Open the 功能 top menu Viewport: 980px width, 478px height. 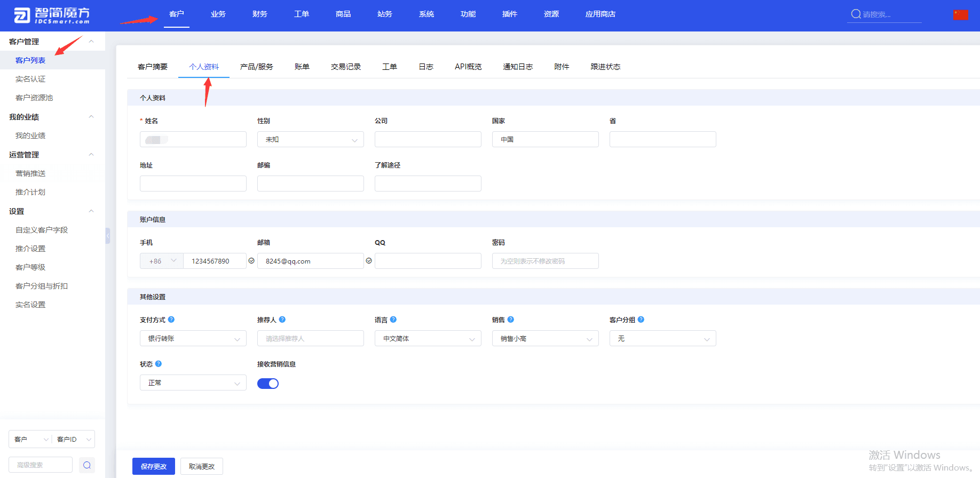click(x=468, y=14)
